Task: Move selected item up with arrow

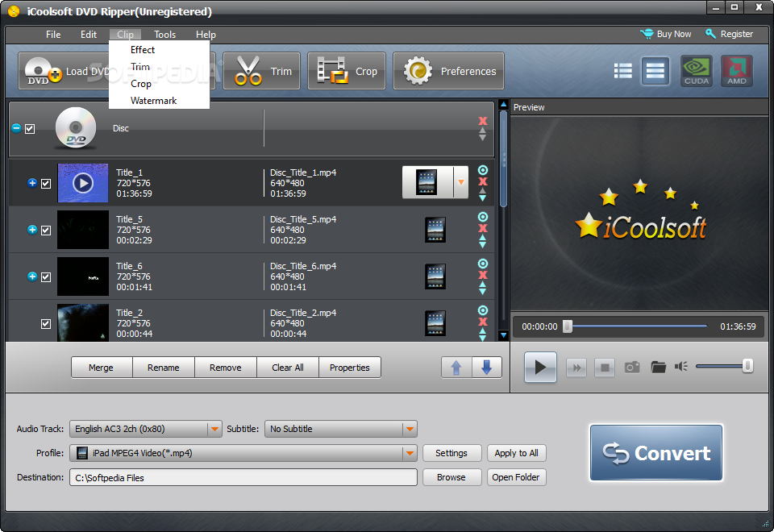Action: (456, 368)
